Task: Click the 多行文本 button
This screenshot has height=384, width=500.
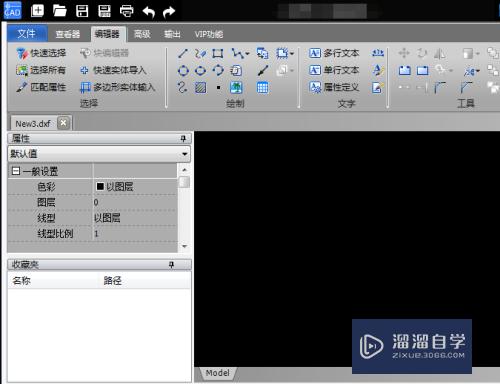Action: tap(334, 53)
